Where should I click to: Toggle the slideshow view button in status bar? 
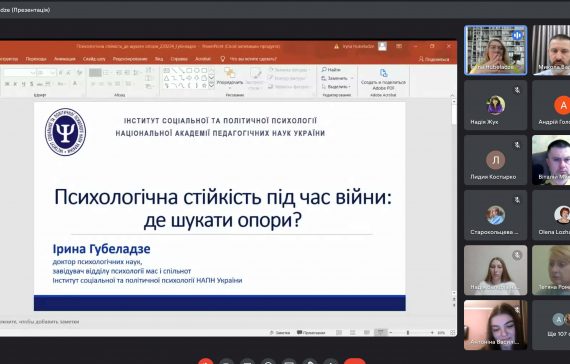tap(380, 332)
